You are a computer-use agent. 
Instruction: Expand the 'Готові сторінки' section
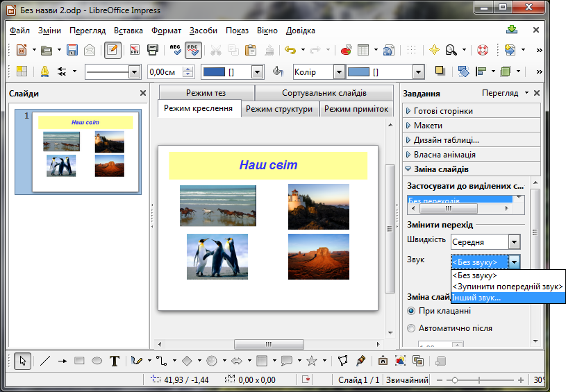pyautogui.click(x=472, y=111)
